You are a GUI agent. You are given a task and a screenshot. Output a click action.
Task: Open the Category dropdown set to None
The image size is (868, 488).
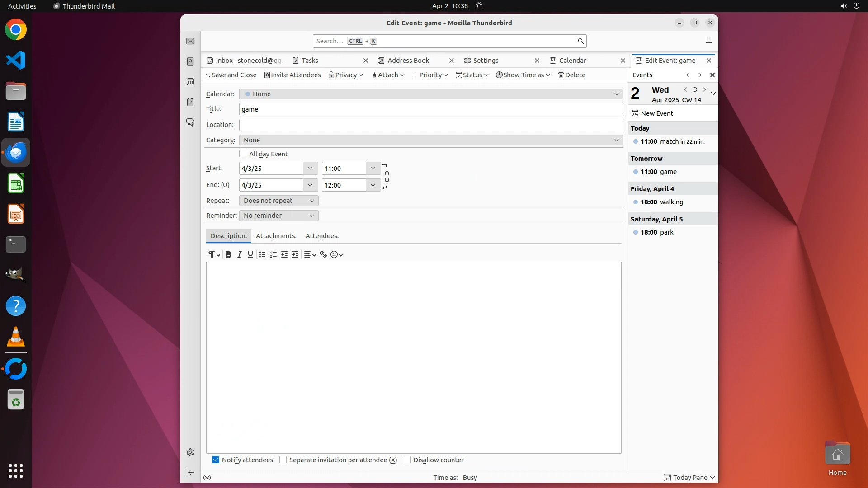coord(430,140)
